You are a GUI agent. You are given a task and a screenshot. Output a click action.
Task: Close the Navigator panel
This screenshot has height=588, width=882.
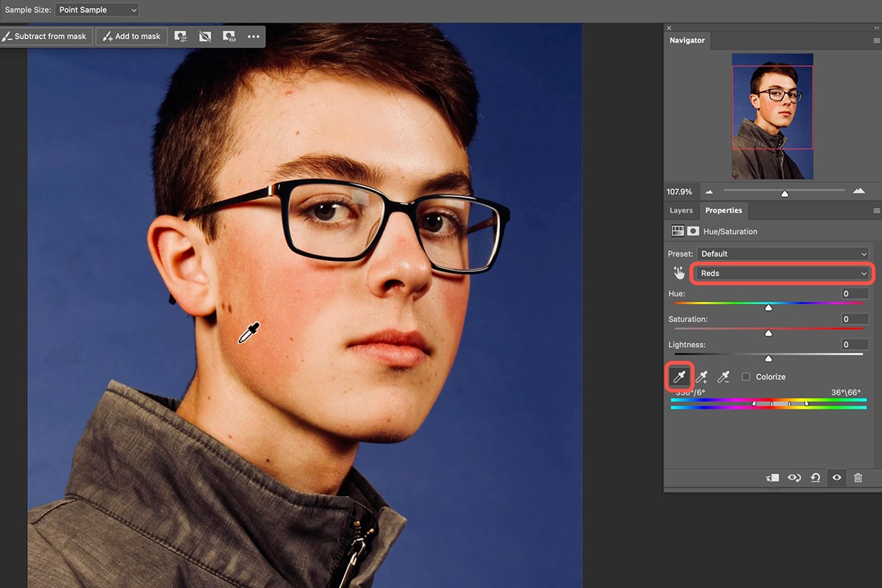point(669,28)
